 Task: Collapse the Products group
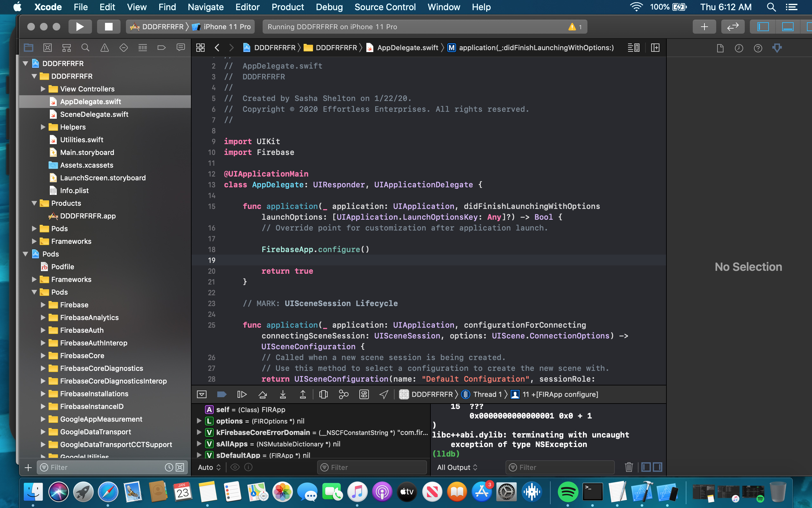point(34,203)
